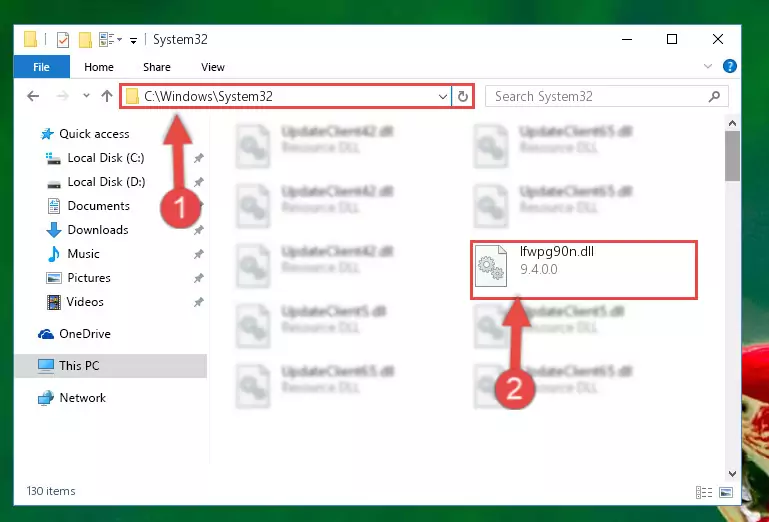This screenshot has height=522, width=769.
Task: Click the pin icon next to Videos
Action: [x=198, y=302]
